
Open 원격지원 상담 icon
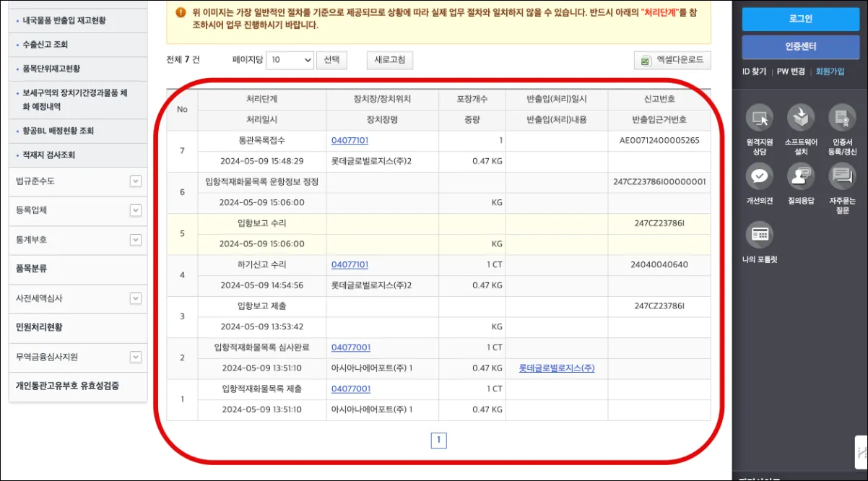[759, 117]
